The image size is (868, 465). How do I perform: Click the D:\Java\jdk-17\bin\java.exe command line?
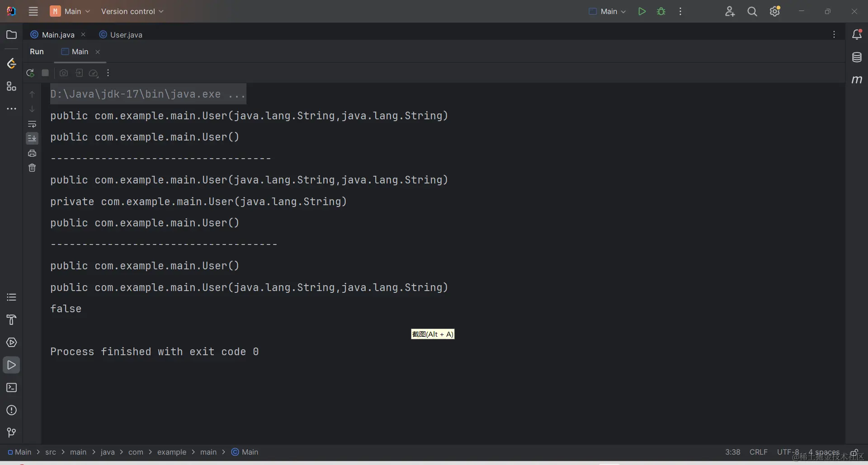coord(148,94)
